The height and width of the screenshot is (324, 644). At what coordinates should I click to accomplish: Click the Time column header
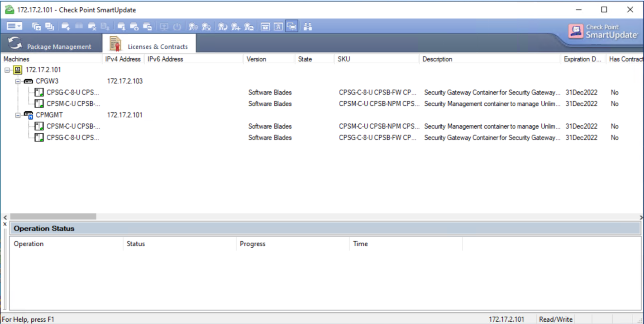point(405,244)
